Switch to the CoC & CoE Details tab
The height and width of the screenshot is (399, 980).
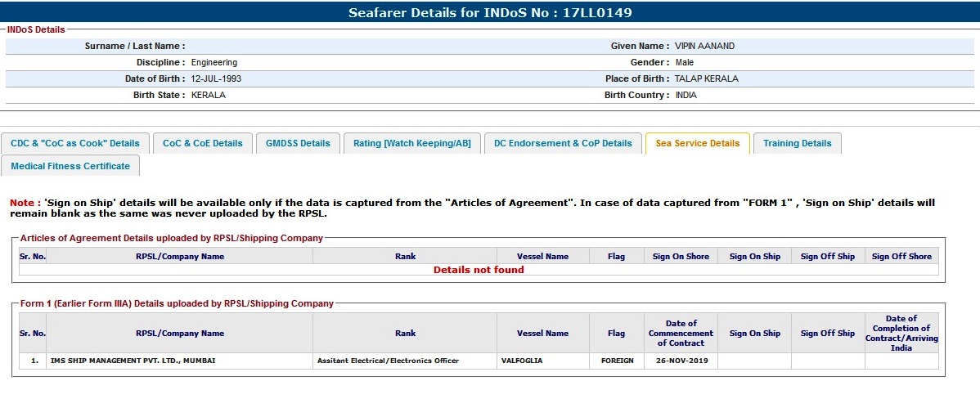click(203, 143)
